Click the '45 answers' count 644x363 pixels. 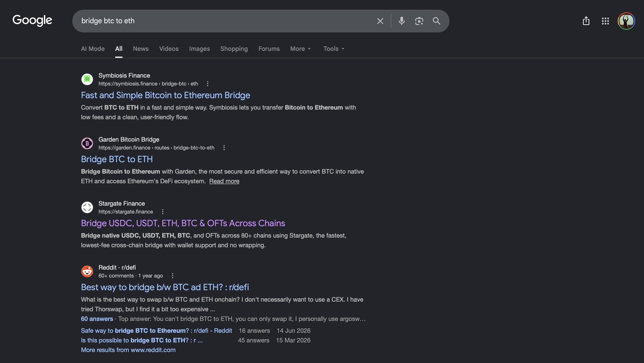[254, 340]
